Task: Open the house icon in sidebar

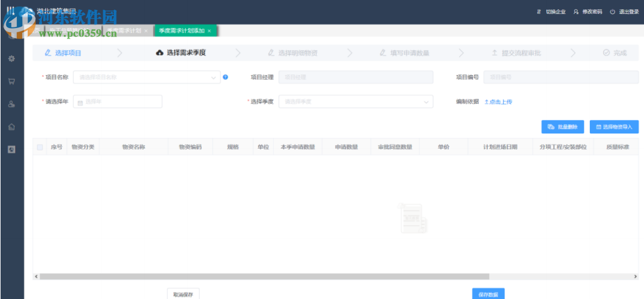Action: coord(12,126)
